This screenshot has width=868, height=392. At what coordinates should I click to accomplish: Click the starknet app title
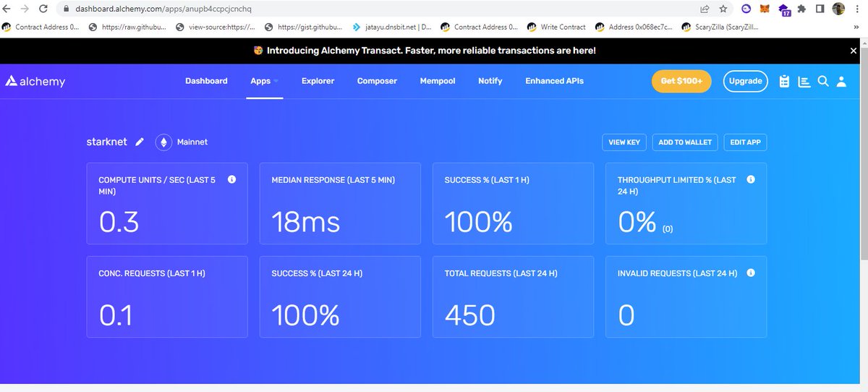(106, 142)
